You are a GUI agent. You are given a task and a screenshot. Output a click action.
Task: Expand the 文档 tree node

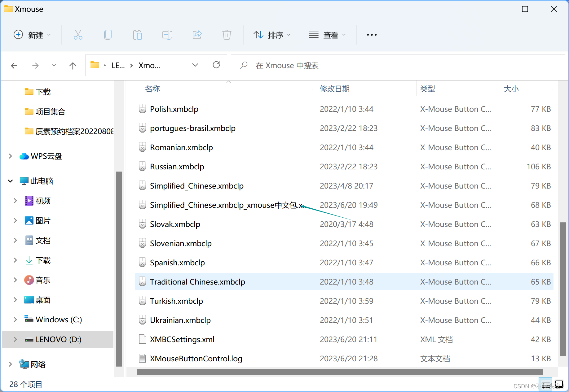(x=15, y=240)
